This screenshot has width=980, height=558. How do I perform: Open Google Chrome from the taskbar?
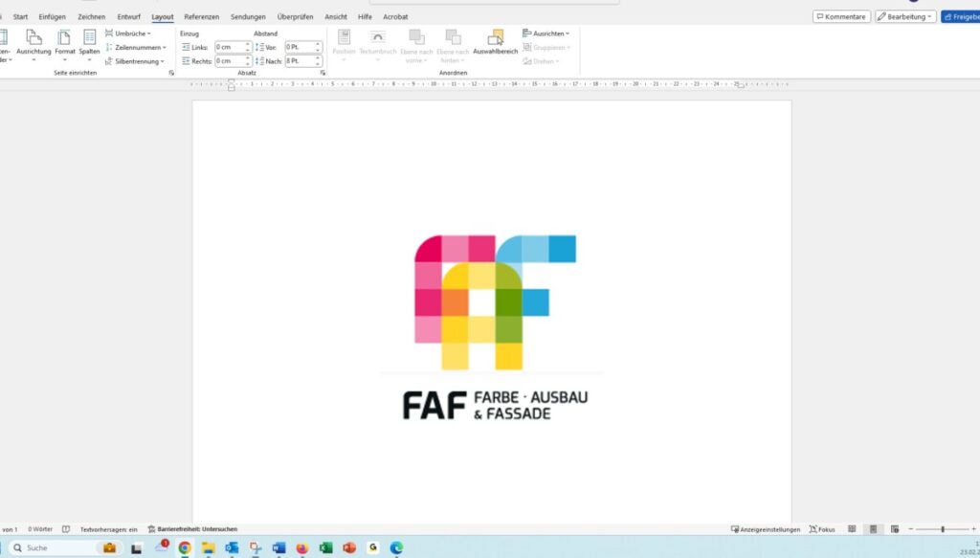[x=185, y=548]
